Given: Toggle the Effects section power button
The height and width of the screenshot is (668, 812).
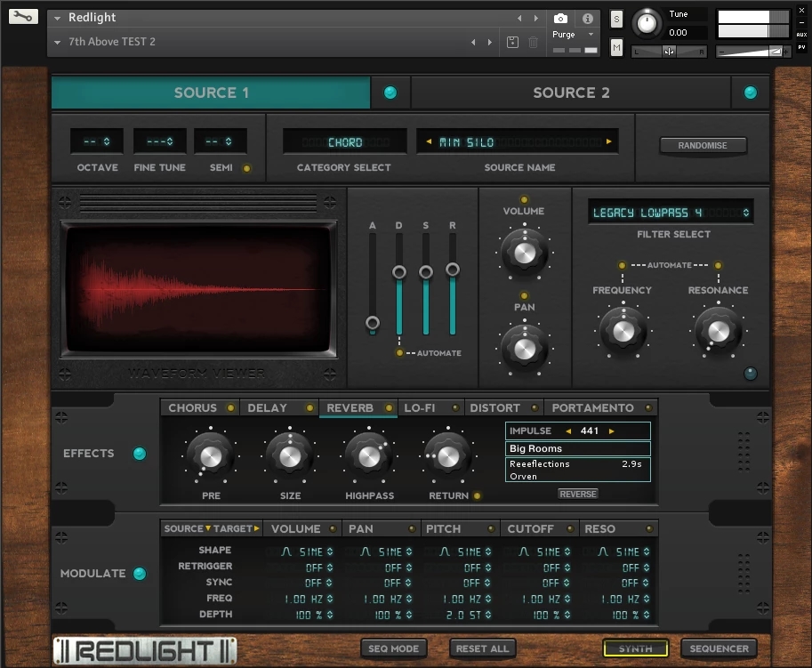Looking at the screenshot, I should pyautogui.click(x=140, y=454).
